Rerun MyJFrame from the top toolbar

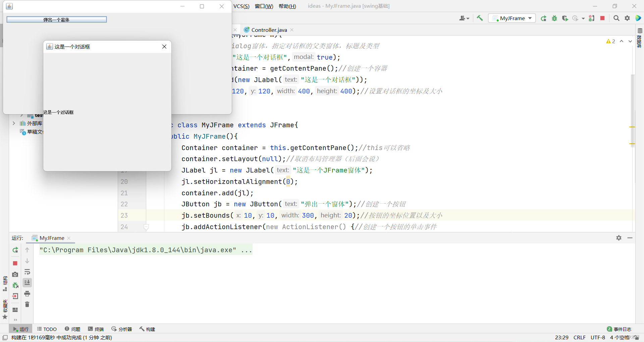point(543,18)
